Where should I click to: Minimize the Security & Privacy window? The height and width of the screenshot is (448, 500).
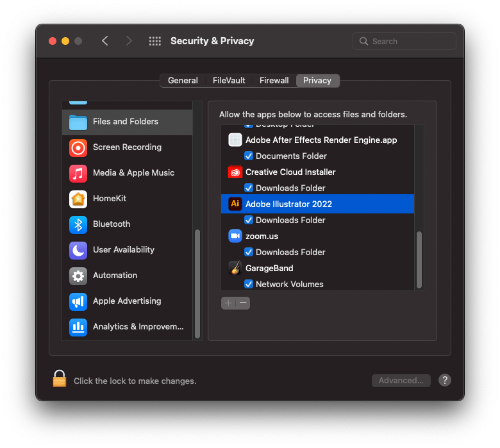click(x=65, y=41)
